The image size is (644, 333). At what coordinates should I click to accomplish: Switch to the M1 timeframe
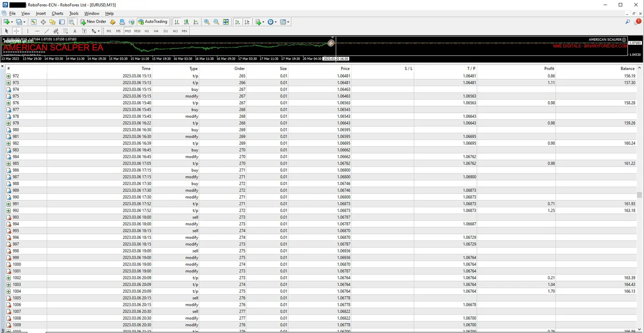click(109, 31)
